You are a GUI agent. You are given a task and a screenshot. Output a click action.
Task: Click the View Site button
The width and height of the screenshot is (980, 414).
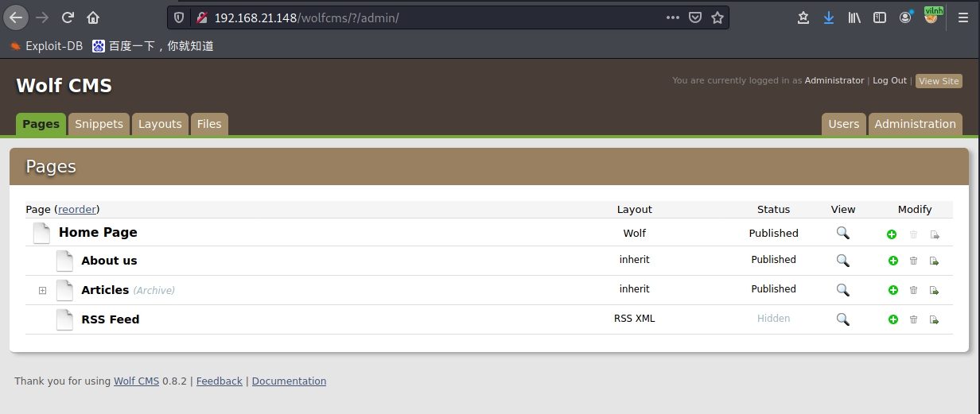pyautogui.click(x=939, y=81)
